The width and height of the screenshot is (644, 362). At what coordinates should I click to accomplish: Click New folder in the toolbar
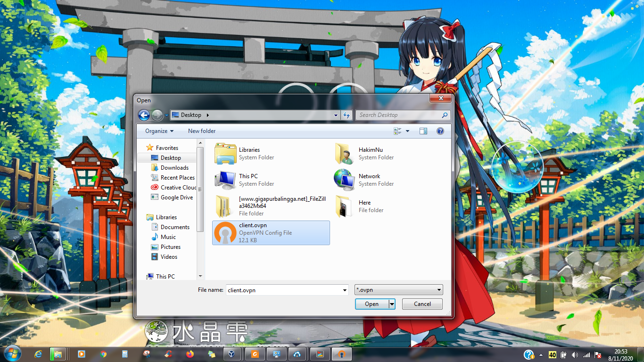pyautogui.click(x=202, y=131)
